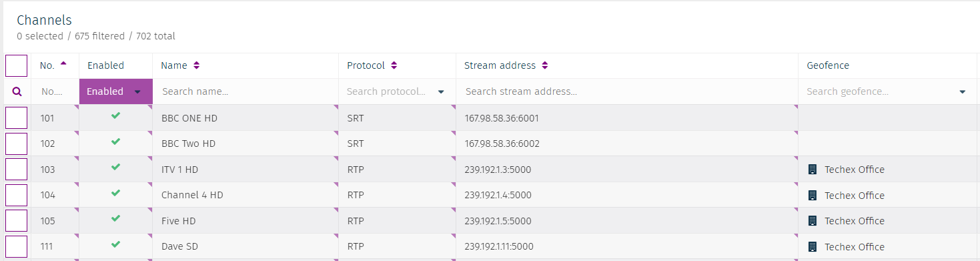Click stream address 239.192.1.4:5000
980x261 pixels.
498,195
